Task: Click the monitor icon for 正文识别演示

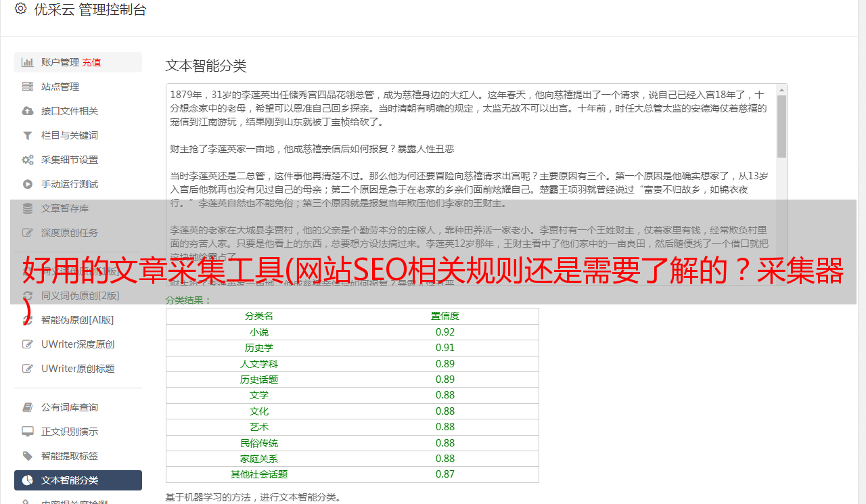Action: click(x=28, y=432)
